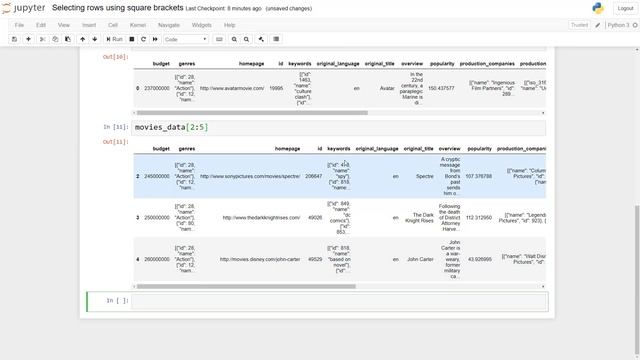The image size is (640, 360).
Task: Restart kernel and rerun all fast-forward icon
Action: pos(155,39)
